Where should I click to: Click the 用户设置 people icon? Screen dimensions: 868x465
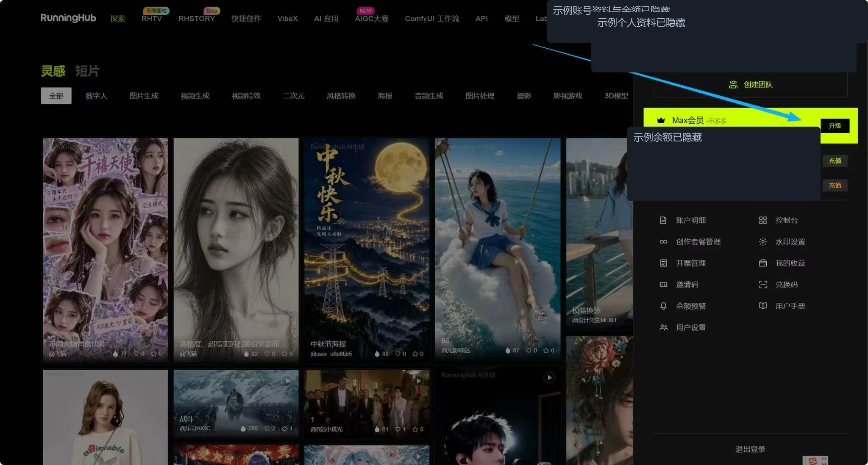(663, 327)
